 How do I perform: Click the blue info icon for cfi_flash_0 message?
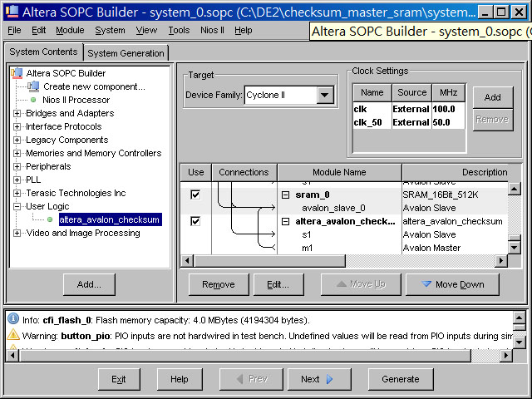(x=13, y=319)
